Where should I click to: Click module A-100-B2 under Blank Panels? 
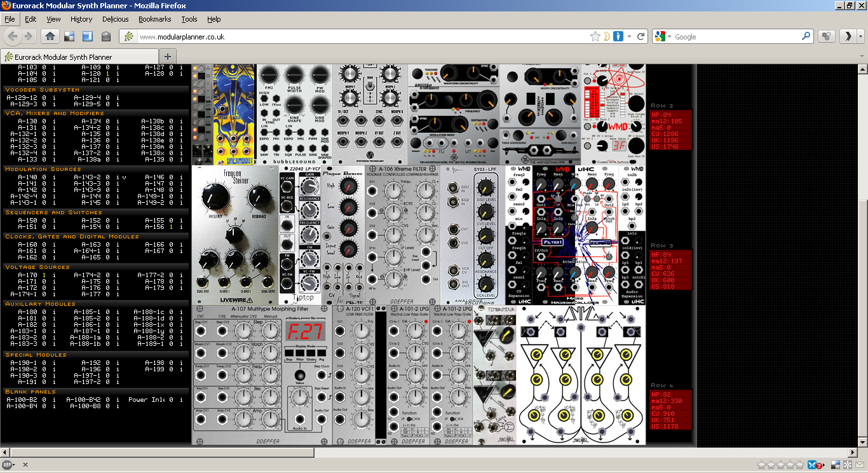click(x=25, y=400)
